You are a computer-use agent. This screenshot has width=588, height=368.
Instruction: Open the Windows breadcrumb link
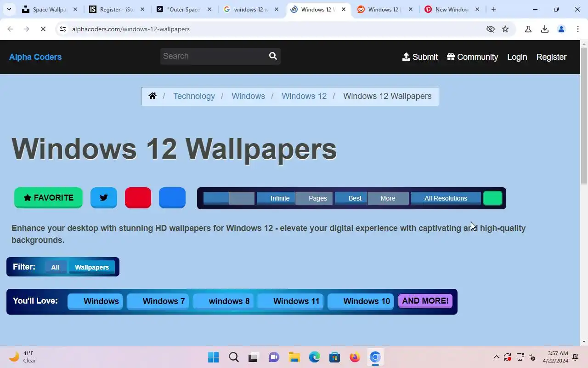click(x=248, y=96)
